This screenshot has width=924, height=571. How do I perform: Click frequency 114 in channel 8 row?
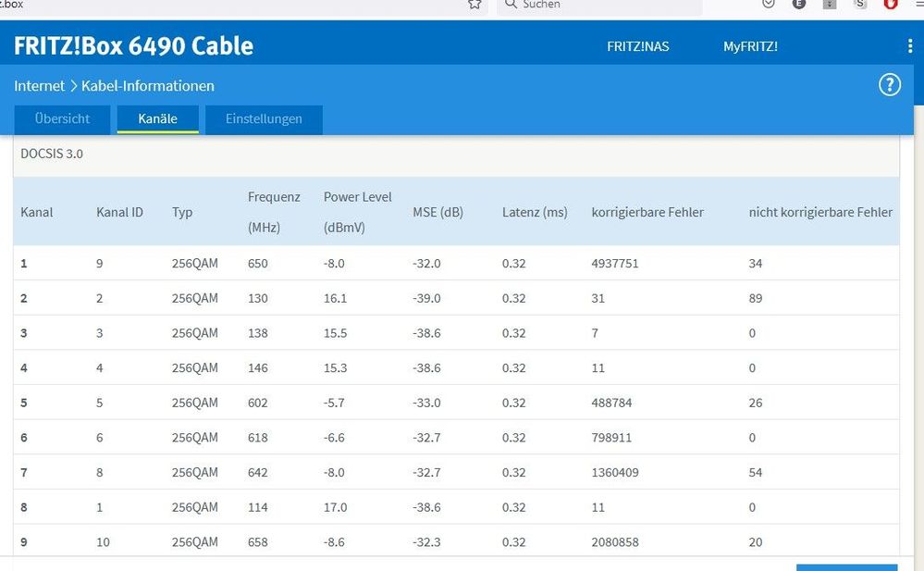pyautogui.click(x=257, y=507)
